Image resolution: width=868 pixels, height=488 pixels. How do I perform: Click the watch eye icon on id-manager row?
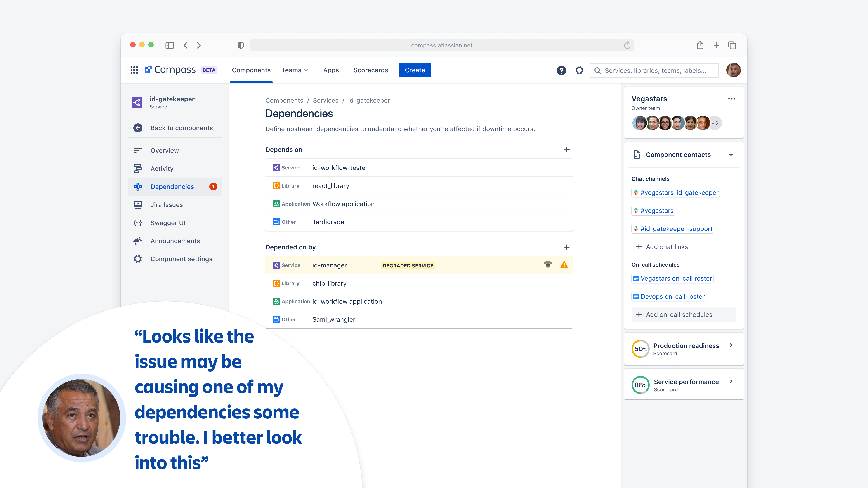click(548, 265)
